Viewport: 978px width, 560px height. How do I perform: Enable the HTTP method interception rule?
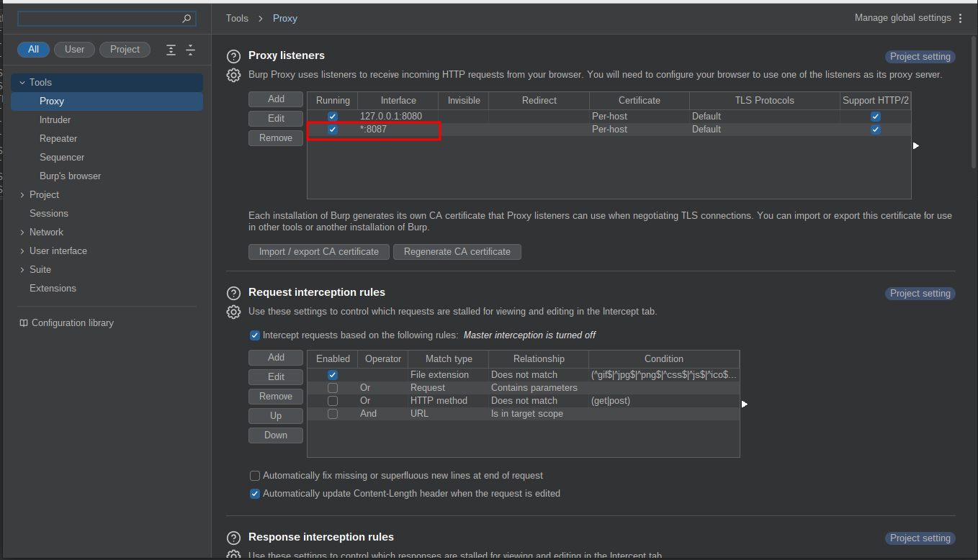coord(333,401)
